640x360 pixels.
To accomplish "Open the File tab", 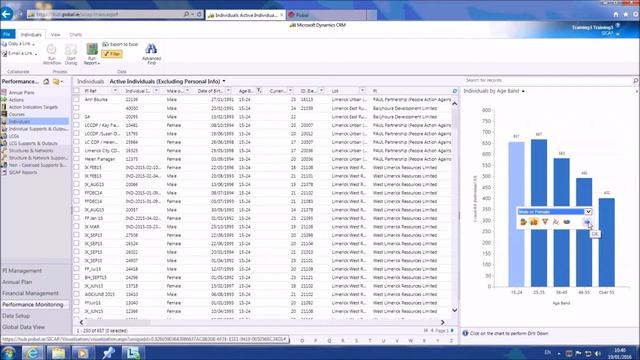I will click(x=8, y=34).
